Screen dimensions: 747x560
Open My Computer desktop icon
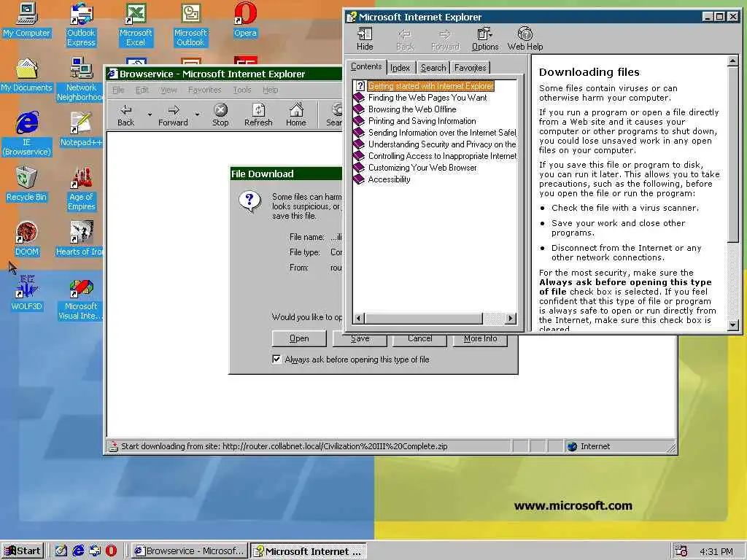pyautogui.click(x=27, y=20)
